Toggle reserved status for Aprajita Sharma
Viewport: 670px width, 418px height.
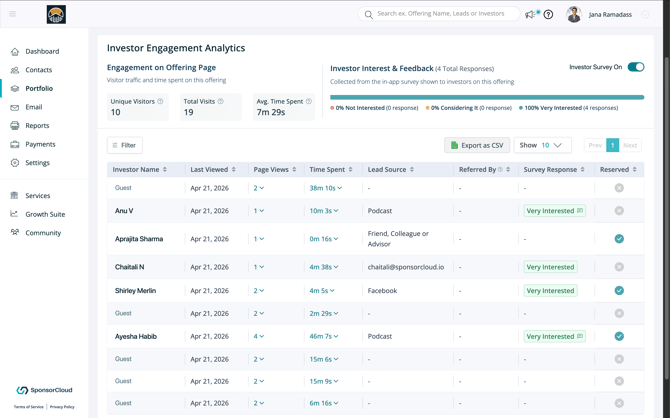click(x=619, y=239)
